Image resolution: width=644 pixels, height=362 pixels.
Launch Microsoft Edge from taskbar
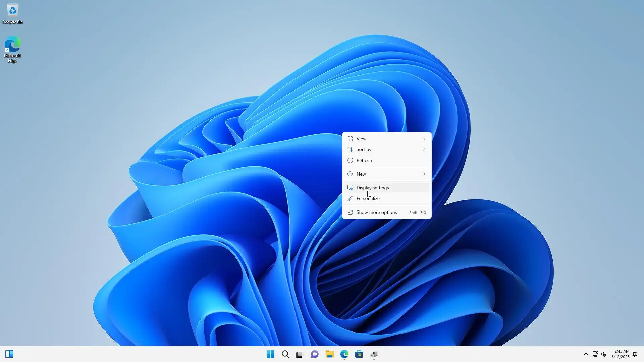tap(344, 354)
